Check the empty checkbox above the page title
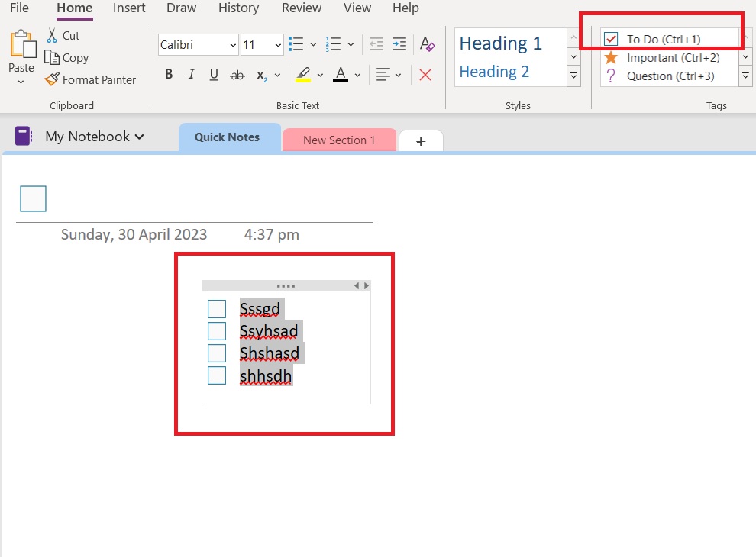This screenshot has width=756, height=557. 32,198
